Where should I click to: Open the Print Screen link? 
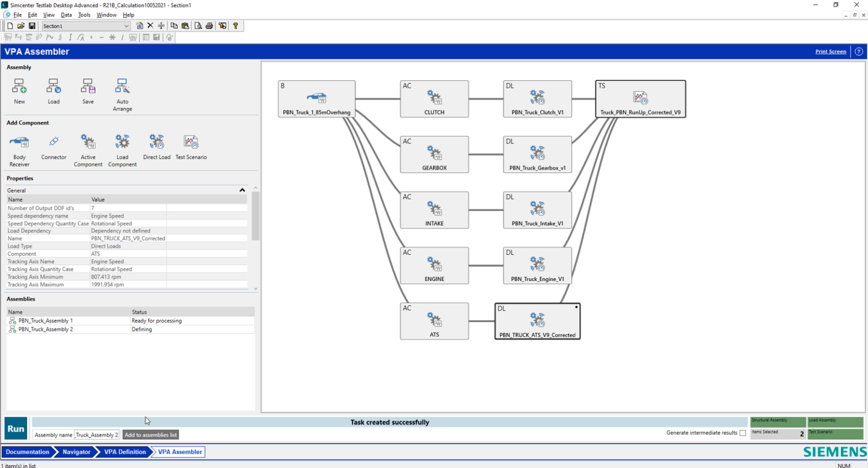pos(830,51)
